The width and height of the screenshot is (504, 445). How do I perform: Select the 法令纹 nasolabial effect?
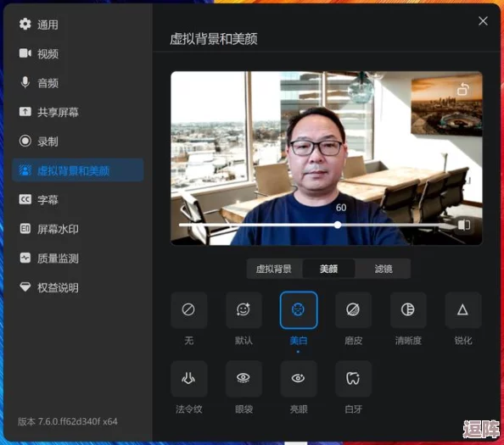pyautogui.click(x=188, y=379)
